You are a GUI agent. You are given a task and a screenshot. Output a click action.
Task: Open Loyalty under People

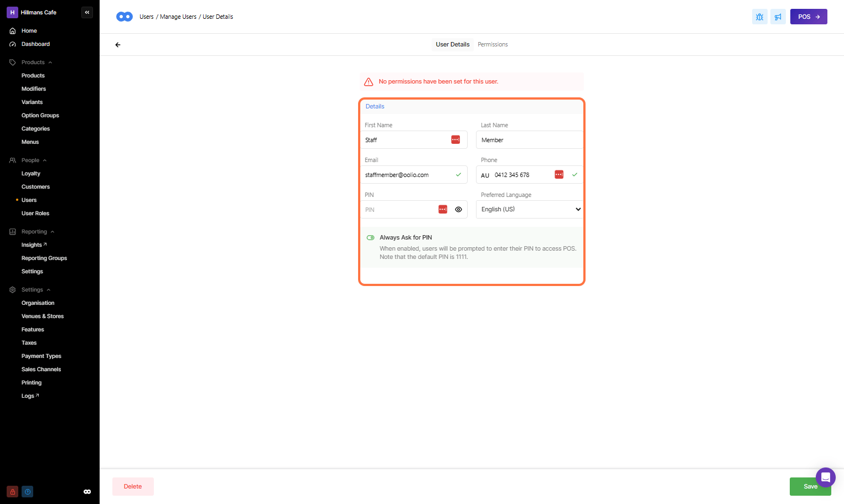pyautogui.click(x=31, y=174)
